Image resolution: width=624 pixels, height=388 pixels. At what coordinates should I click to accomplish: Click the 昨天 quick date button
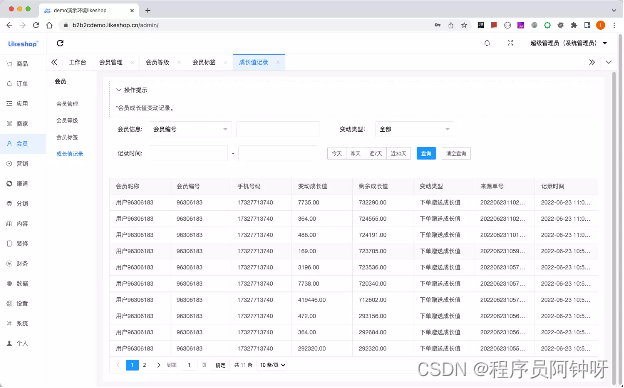[356, 154]
